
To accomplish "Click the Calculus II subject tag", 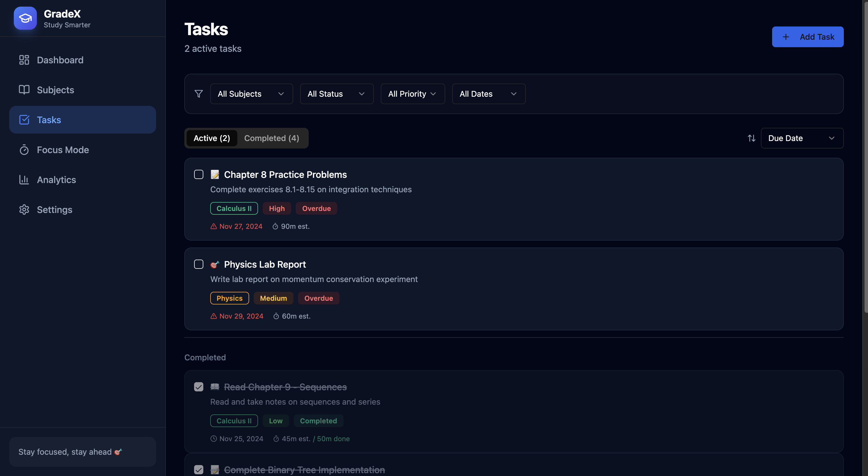I will click(234, 209).
